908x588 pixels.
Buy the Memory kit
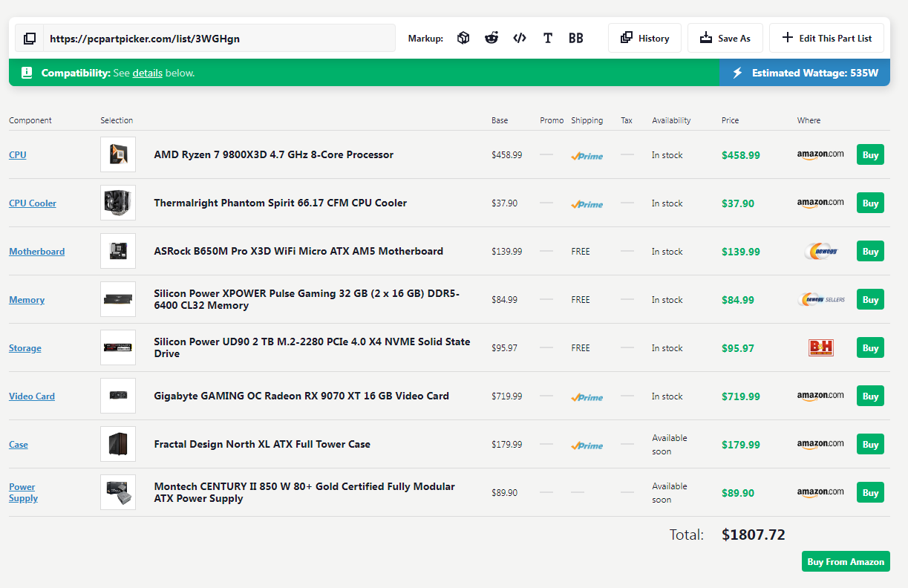(870, 299)
